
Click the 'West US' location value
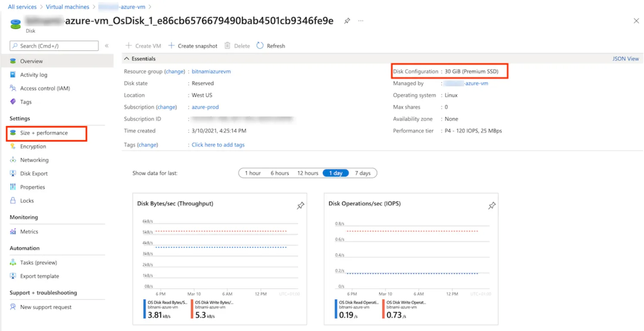[x=202, y=95]
